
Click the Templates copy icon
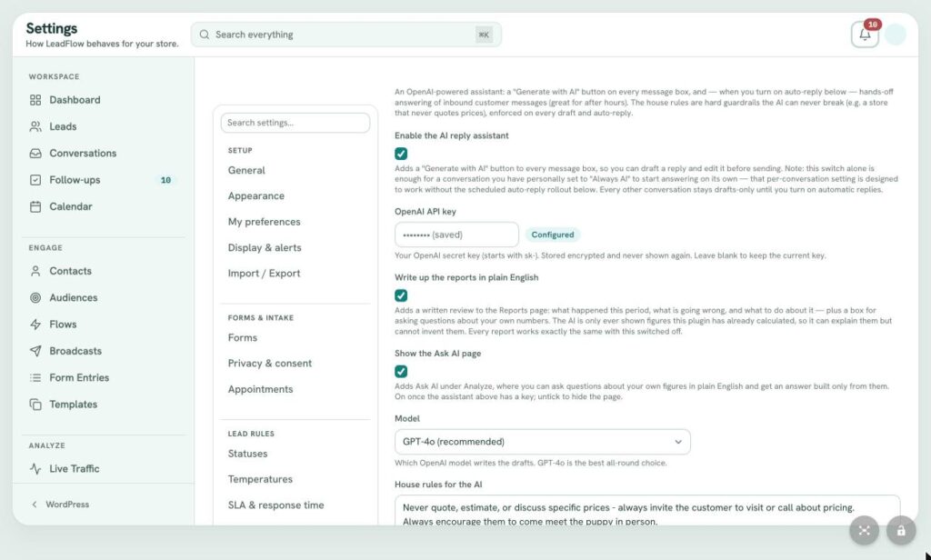[35, 405]
